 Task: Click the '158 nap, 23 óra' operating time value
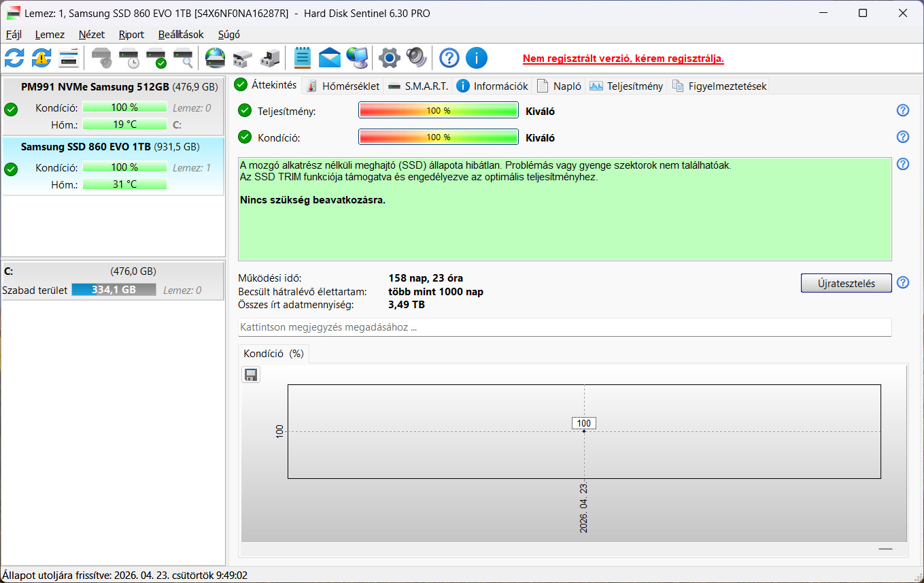426,278
